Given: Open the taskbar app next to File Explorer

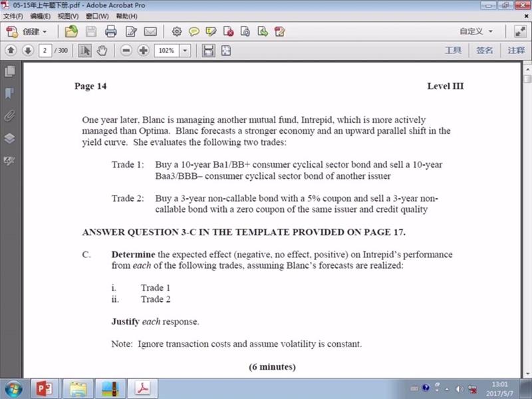Looking at the screenshot, I should [110, 389].
